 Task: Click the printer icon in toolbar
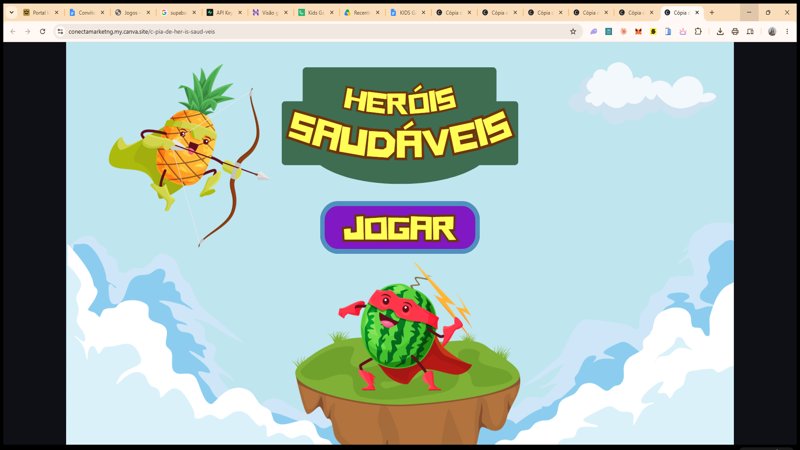[735, 32]
